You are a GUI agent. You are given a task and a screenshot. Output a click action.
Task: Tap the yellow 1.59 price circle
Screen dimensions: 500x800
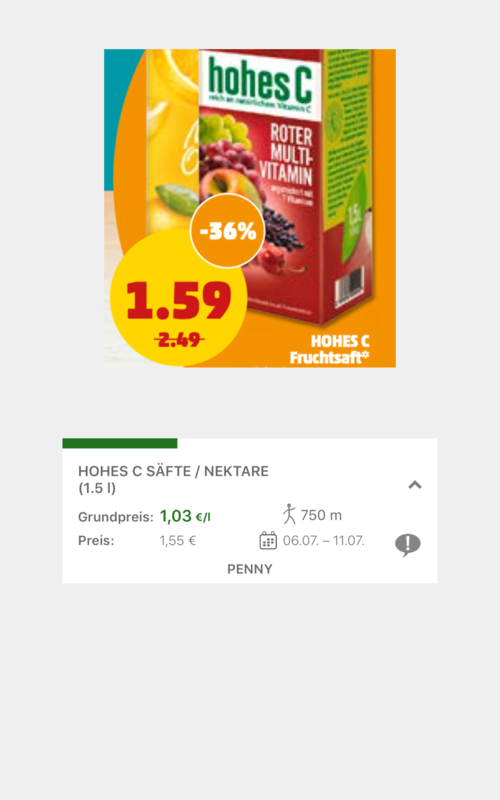tap(179, 300)
